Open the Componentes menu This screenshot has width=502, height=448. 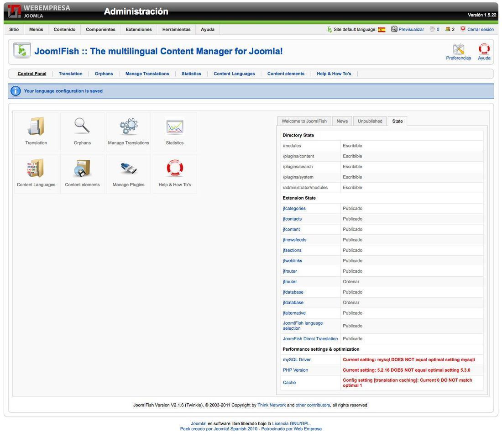100,30
